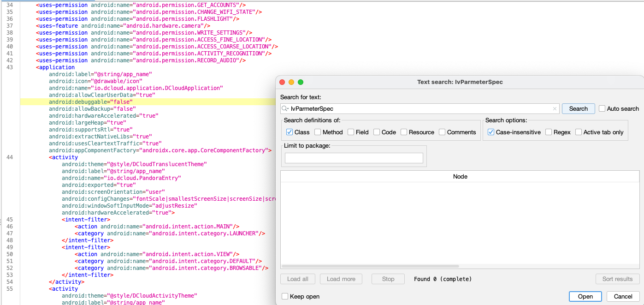
Task: Stop the running search
Action: click(x=388, y=279)
